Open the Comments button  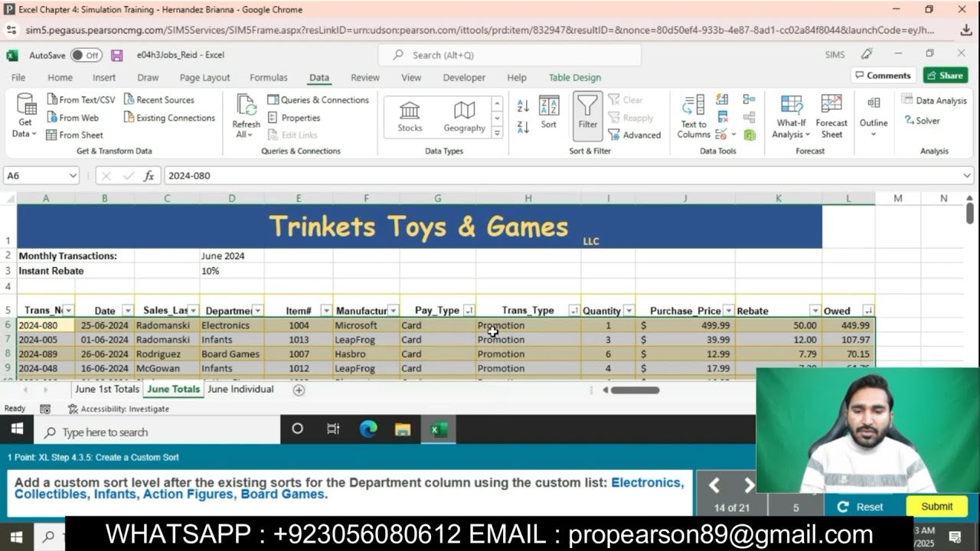coord(884,76)
